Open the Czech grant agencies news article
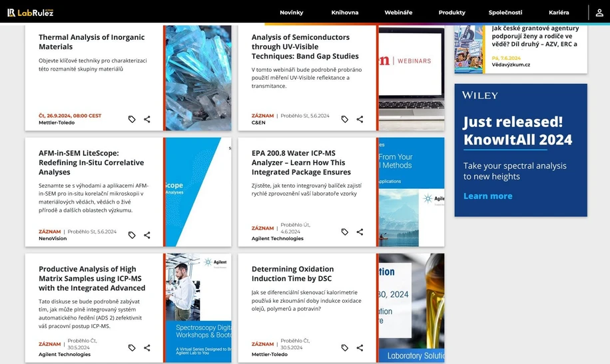Screen dimensions: 610x364 pyautogui.click(x=535, y=36)
